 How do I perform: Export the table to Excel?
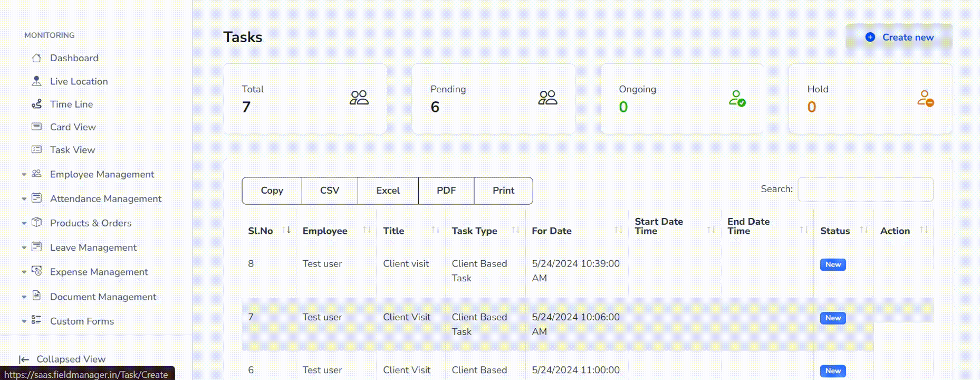point(388,191)
